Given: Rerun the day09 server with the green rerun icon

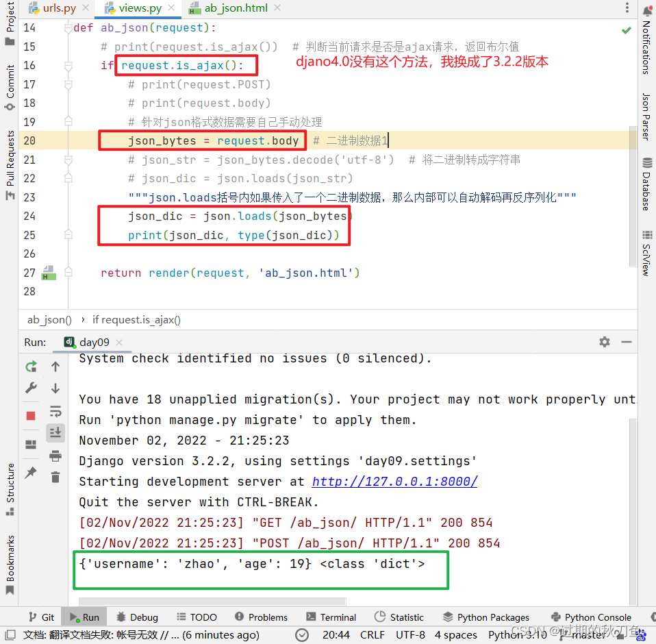Looking at the screenshot, I should tap(31, 367).
